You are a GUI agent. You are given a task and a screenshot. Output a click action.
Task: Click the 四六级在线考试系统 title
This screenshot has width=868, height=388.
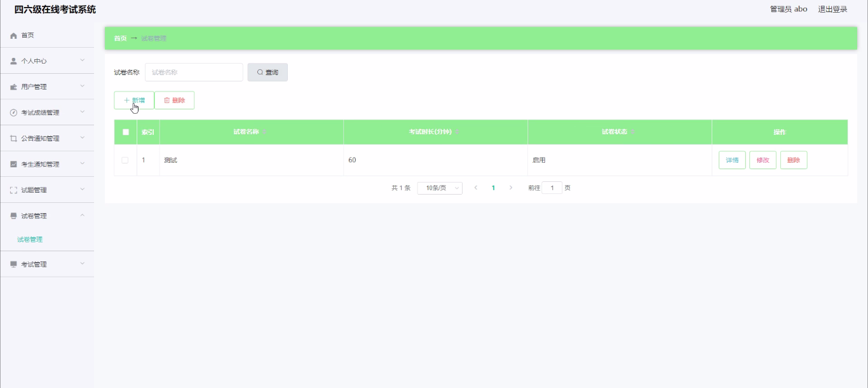click(x=55, y=10)
